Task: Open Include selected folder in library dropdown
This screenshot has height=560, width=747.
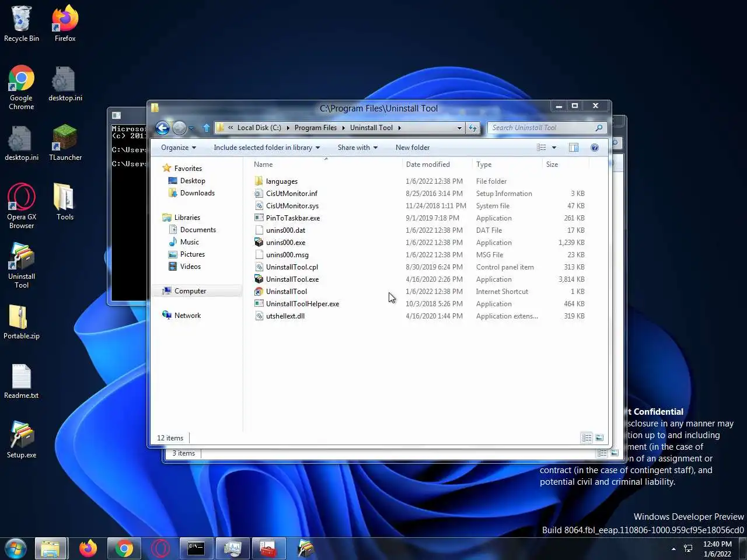Action: coord(267,148)
